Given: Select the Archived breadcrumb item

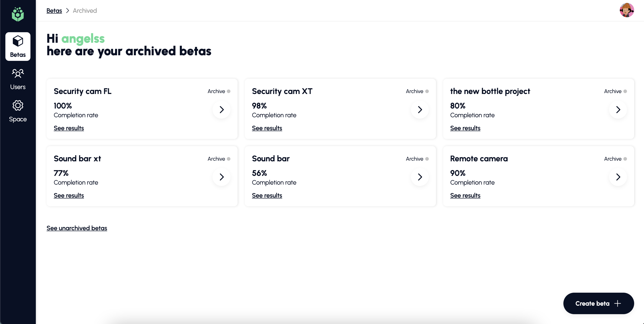Looking at the screenshot, I should [x=85, y=11].
